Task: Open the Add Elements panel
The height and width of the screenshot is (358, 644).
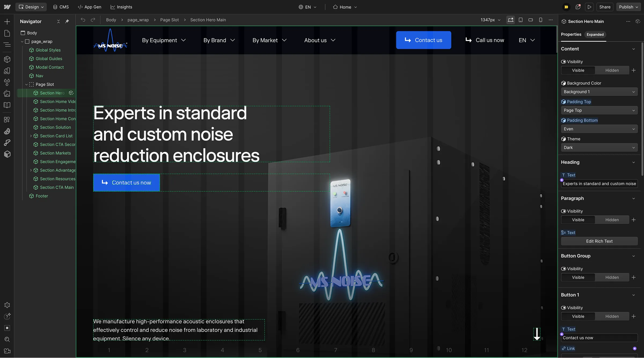Action: pyautogui.click(x=7, y=21)
